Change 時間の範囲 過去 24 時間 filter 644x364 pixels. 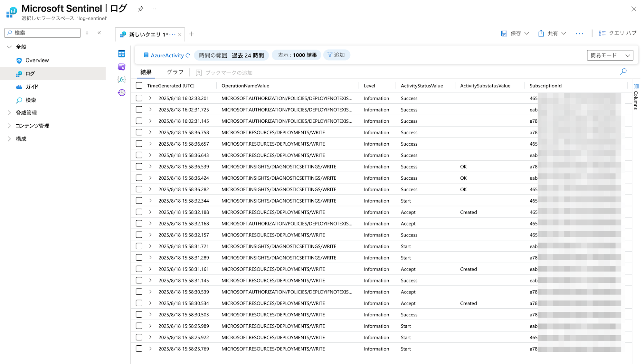[x=231, y=55]
